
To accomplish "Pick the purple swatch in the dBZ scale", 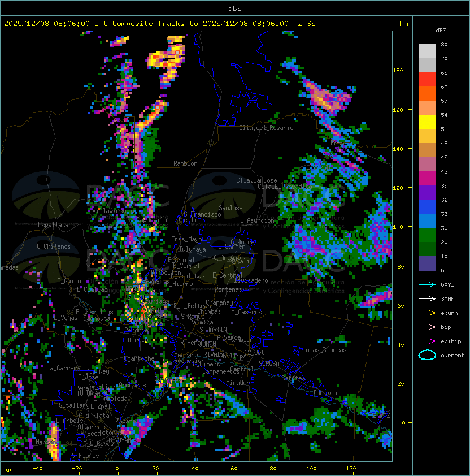I will pyautogui.click(x=427, y=193).
